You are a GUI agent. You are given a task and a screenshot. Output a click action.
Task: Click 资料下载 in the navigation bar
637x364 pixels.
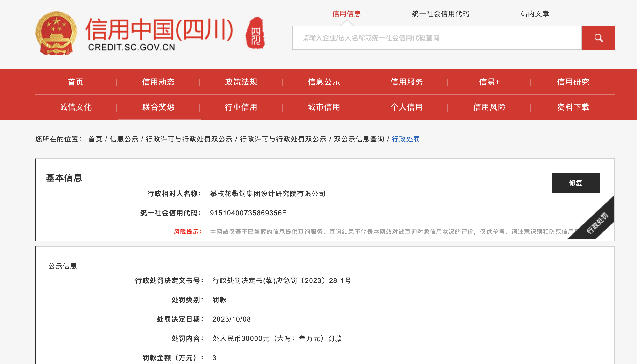coord(573,107)
